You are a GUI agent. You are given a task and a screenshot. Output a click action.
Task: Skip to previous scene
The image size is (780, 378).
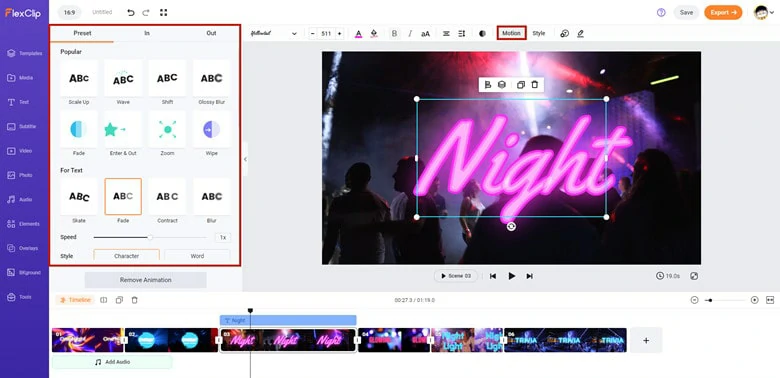tap(492, 276)
